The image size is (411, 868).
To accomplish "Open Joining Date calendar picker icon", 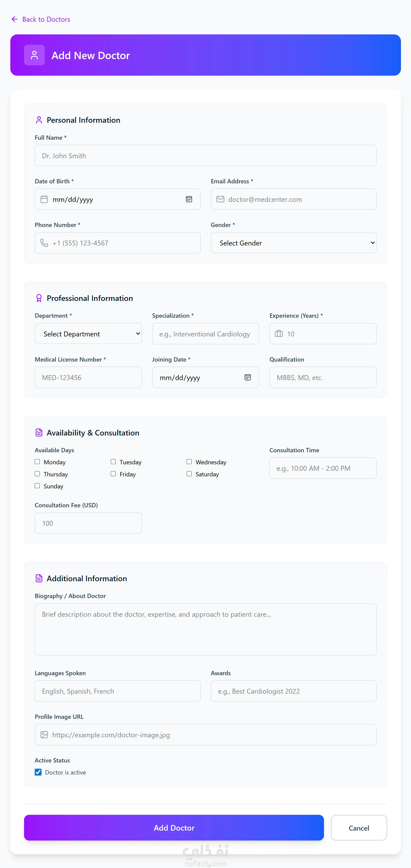I will pos(247,377).
